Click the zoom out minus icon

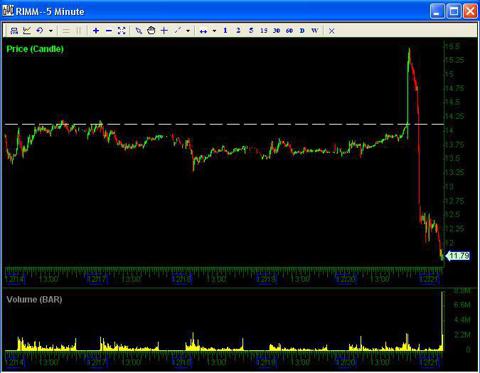(x=109, y=31)
